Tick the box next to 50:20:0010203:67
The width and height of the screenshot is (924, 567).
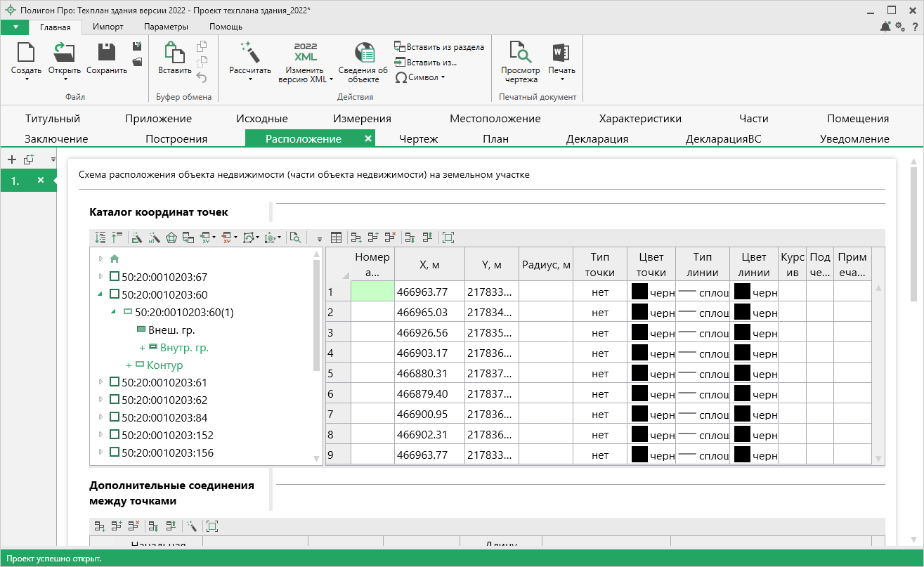[x=115, y=277]
